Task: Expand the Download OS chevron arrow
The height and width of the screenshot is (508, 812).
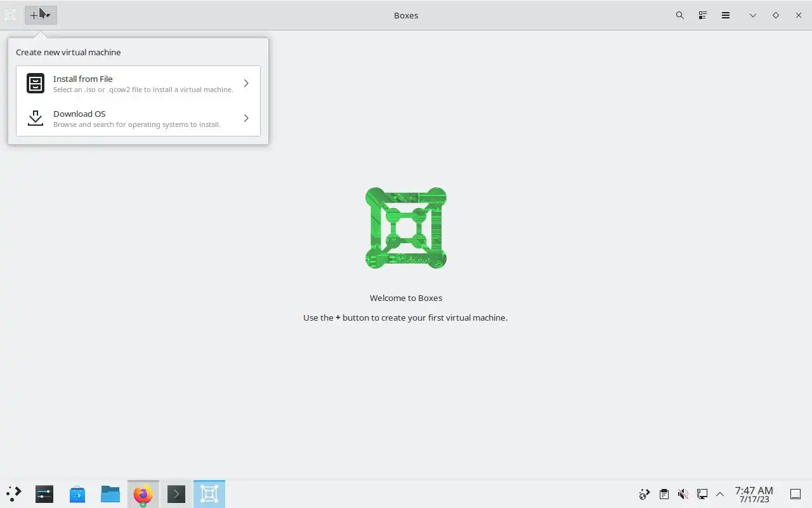Action: pos(246,118)
